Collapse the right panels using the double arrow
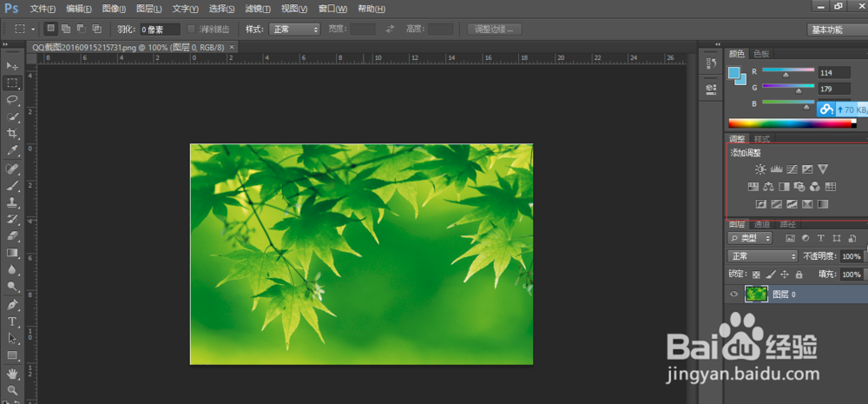Image resolution: width=868 pixels, height=404 pixels. 718,44
